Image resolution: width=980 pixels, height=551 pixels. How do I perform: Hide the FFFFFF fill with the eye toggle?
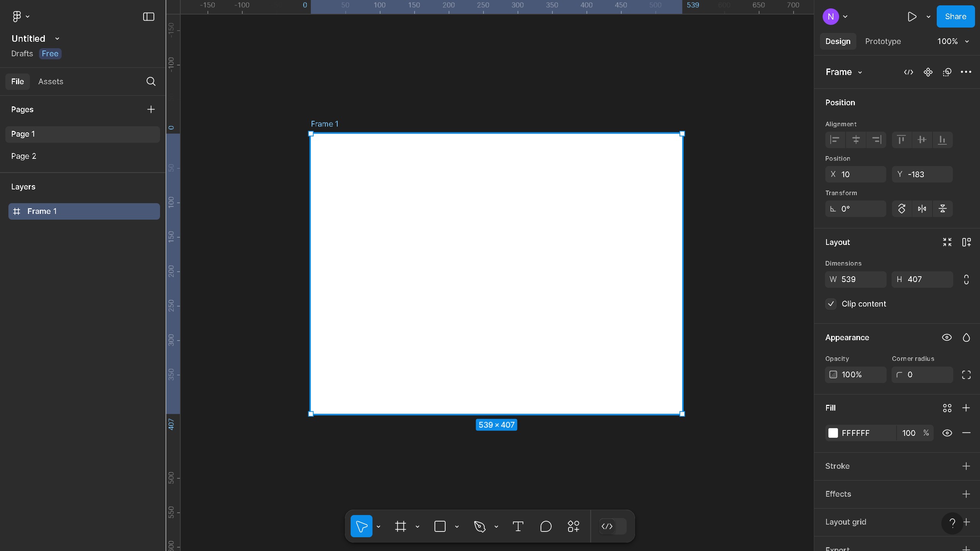pos(947,433)
